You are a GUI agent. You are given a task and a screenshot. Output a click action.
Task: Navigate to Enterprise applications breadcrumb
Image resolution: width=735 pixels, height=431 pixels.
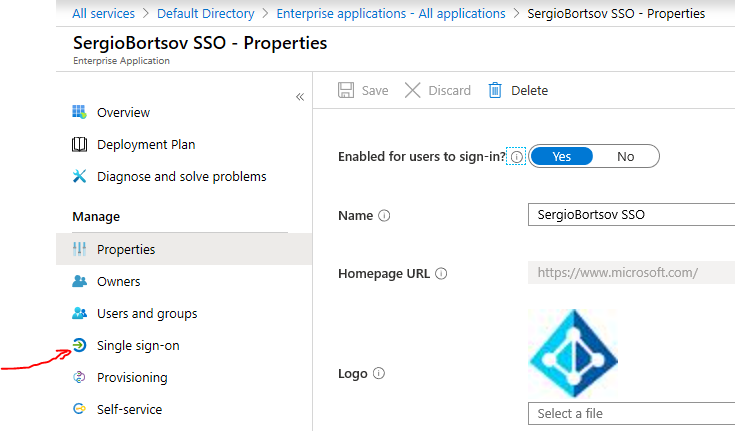tap(390, 13)
